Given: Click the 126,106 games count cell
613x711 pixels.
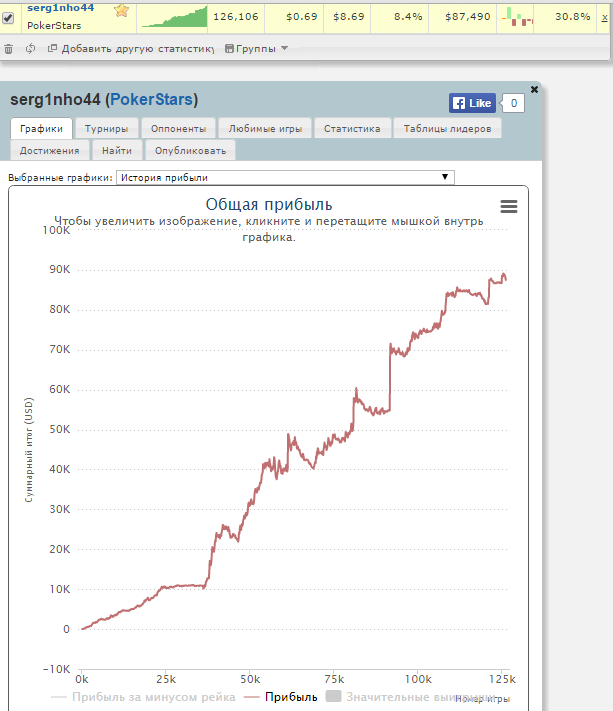Looking at the screenshot, I should point(236,17).
